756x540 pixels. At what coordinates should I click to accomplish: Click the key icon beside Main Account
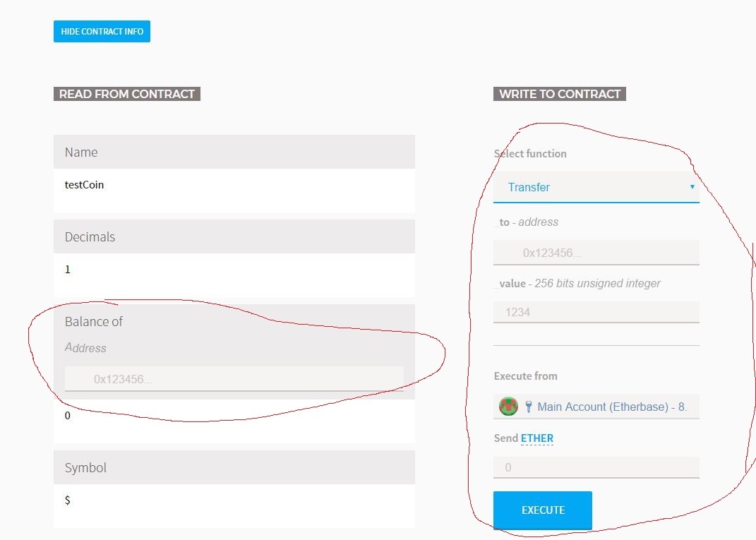(529, 407)
